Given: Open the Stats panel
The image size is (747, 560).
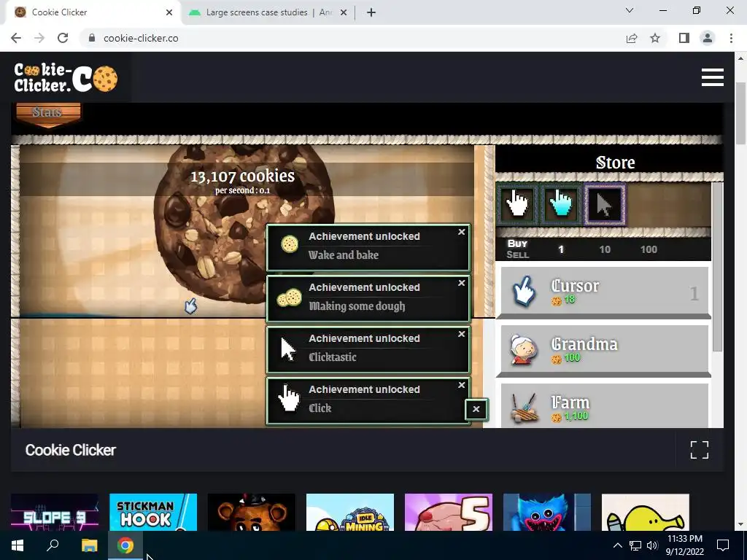Looking at the screenshot, I should click(47, 113).
